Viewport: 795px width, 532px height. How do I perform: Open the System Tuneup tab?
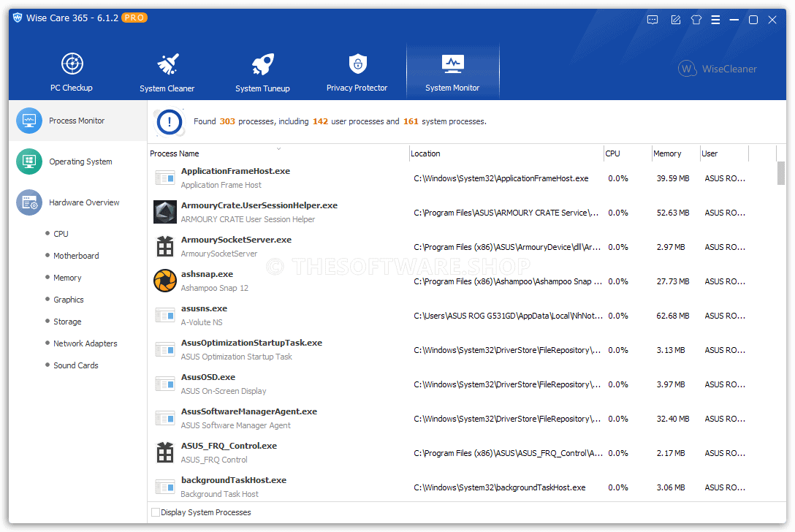pyautogui.click(x=262, y=72)
